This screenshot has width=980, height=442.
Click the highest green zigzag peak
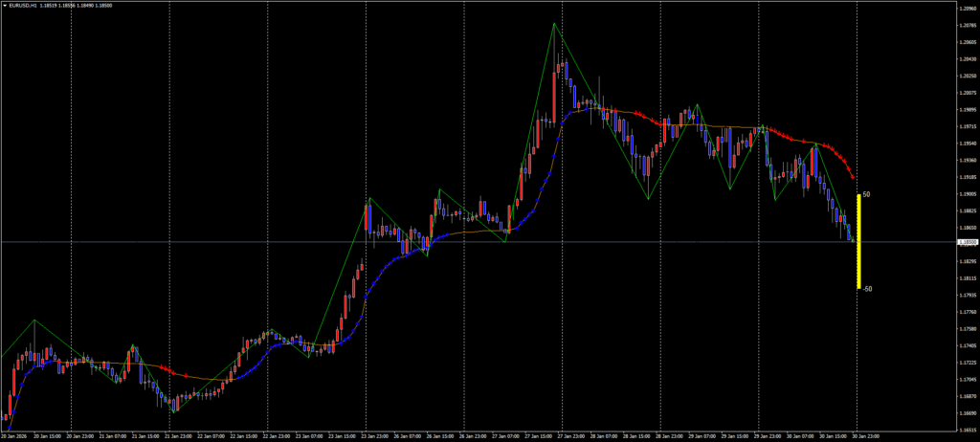click(554, 23)
